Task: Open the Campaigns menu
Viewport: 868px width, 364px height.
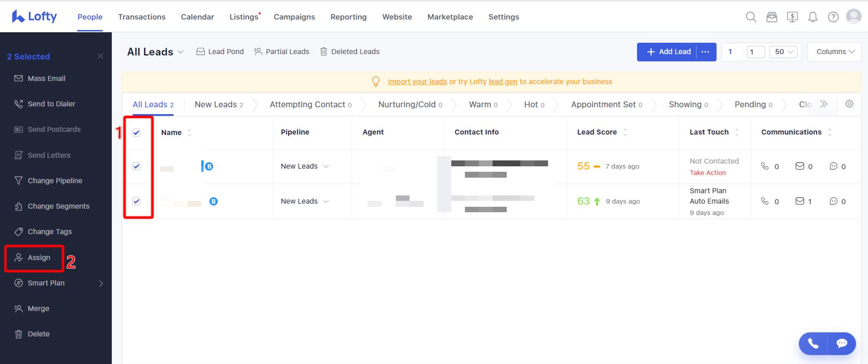Action: coord(294,17)
